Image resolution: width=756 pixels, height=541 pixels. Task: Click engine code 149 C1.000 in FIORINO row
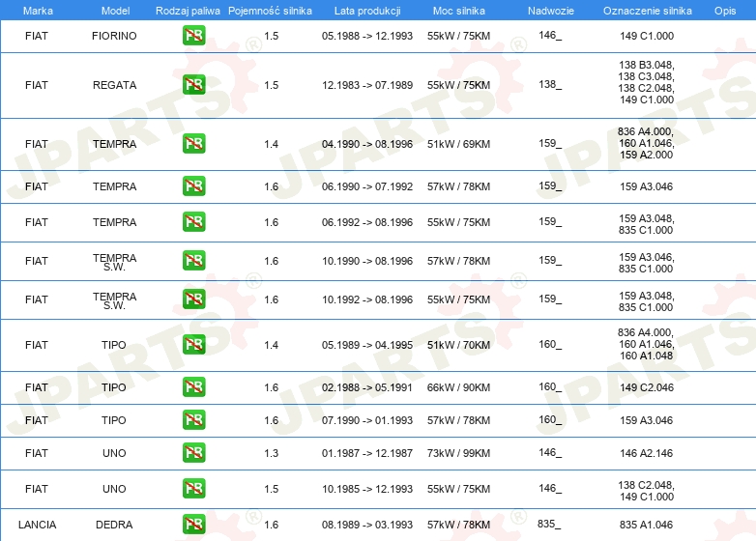tap(647, 36)
